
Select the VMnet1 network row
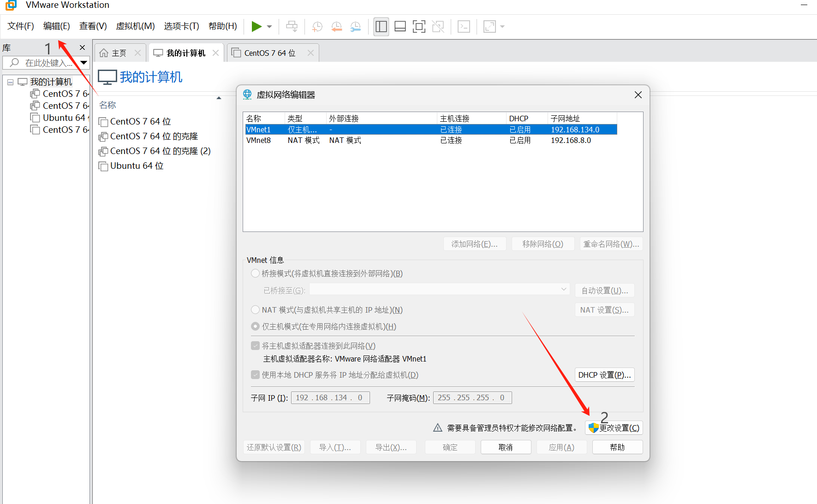coord(431,130)
